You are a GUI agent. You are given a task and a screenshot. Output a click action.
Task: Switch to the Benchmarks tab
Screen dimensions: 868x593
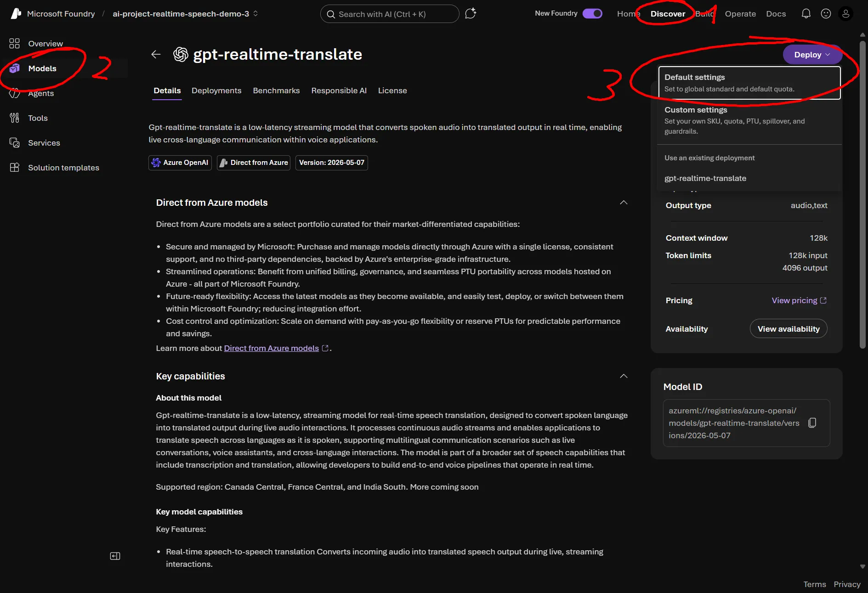[x=276, y=90]
